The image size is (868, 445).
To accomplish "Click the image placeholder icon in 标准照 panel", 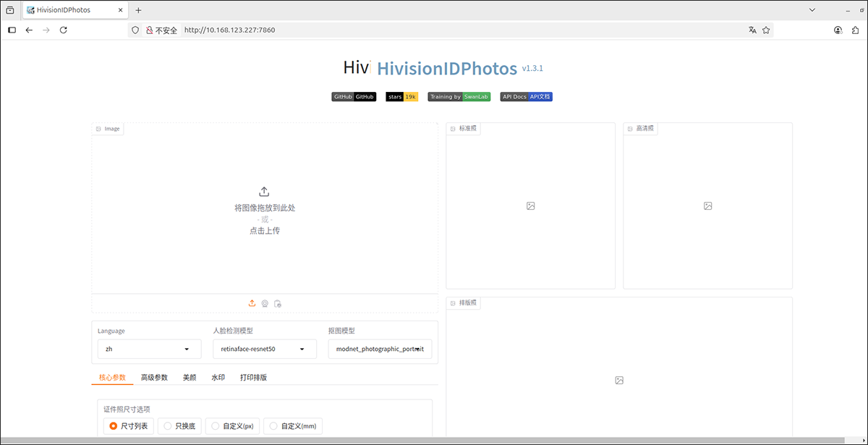I will click(530, 206).
